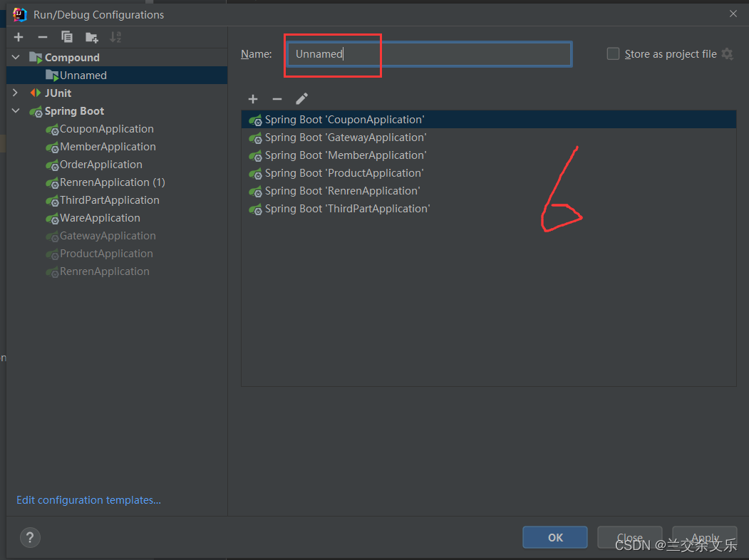Viewport: 749px width, 560px height.
Task: Click the Apply button
Action: (705, 538)
